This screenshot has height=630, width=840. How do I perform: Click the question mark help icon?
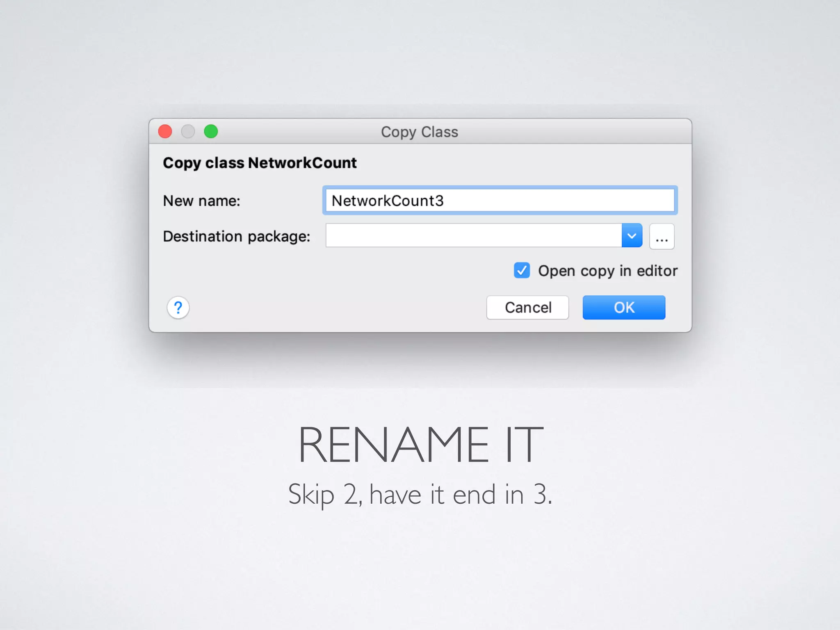point(178,308)
